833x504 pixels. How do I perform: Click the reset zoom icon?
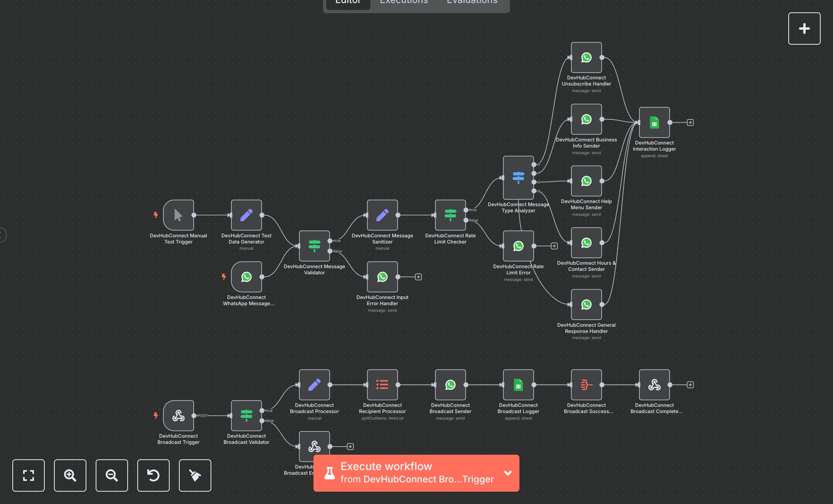coord(153,475)
